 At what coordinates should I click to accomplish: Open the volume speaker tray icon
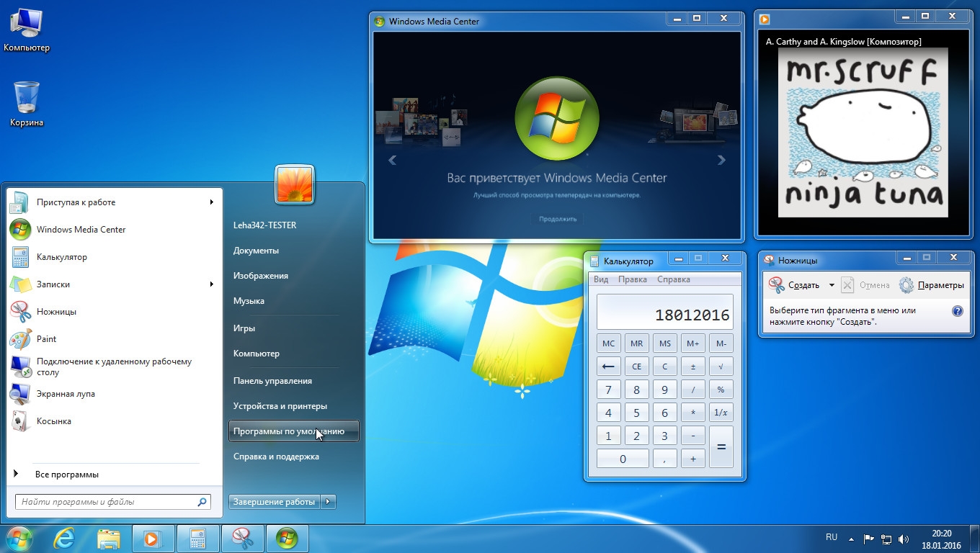[904, 539]
